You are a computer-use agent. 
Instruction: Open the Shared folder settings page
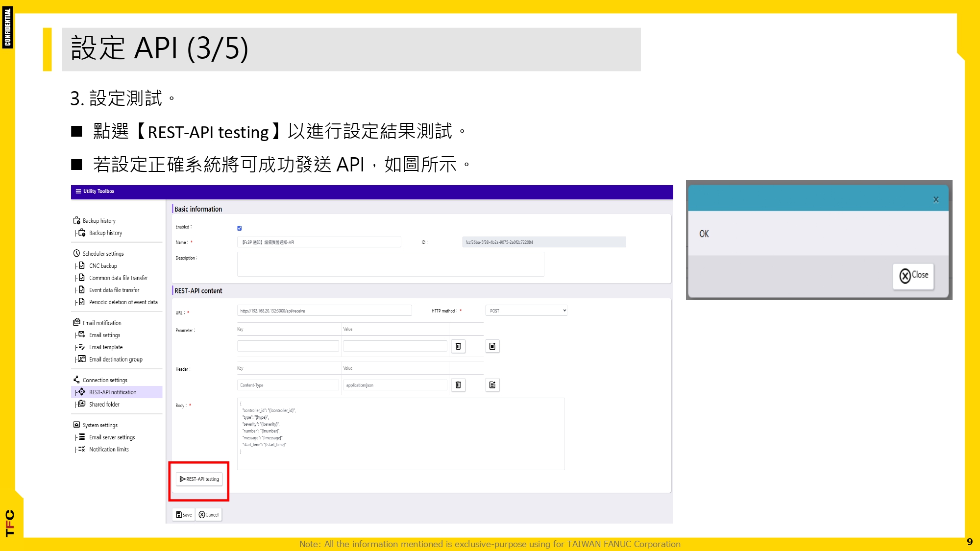[x=104, y=404]
